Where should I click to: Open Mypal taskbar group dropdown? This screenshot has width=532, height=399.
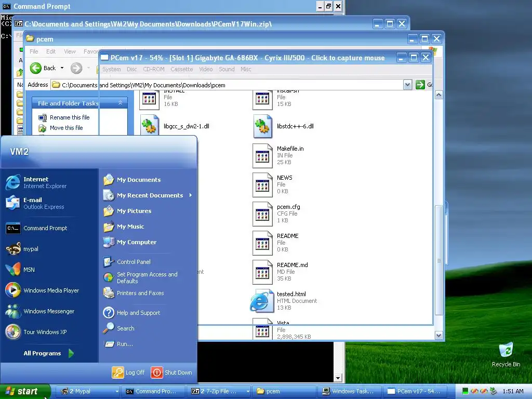click(x=117, y=391)
